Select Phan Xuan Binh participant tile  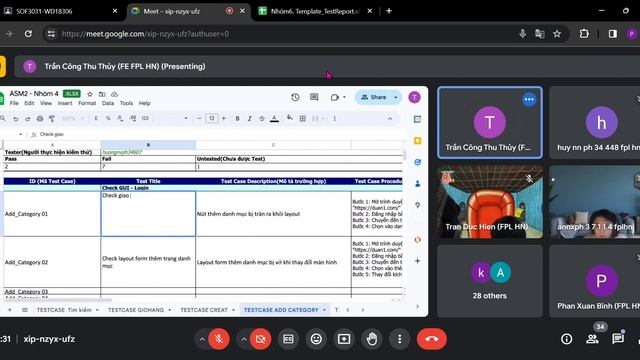595,281
